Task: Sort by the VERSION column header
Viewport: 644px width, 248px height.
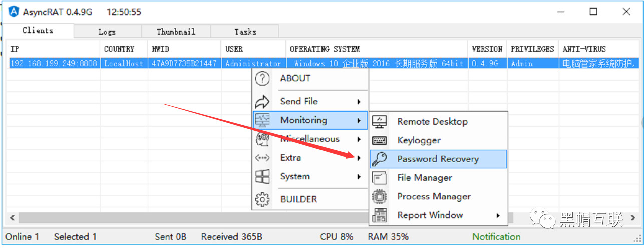Action: point(487,49)
